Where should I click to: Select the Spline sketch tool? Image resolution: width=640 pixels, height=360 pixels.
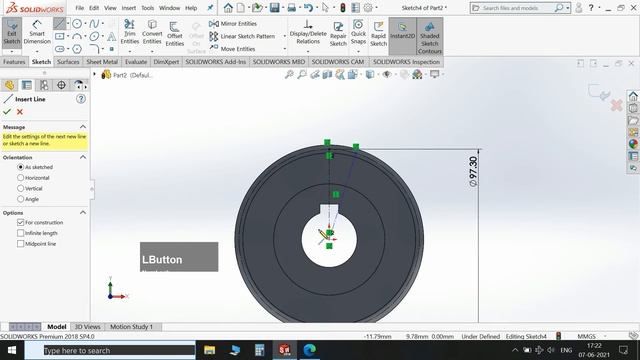point(94,24)
